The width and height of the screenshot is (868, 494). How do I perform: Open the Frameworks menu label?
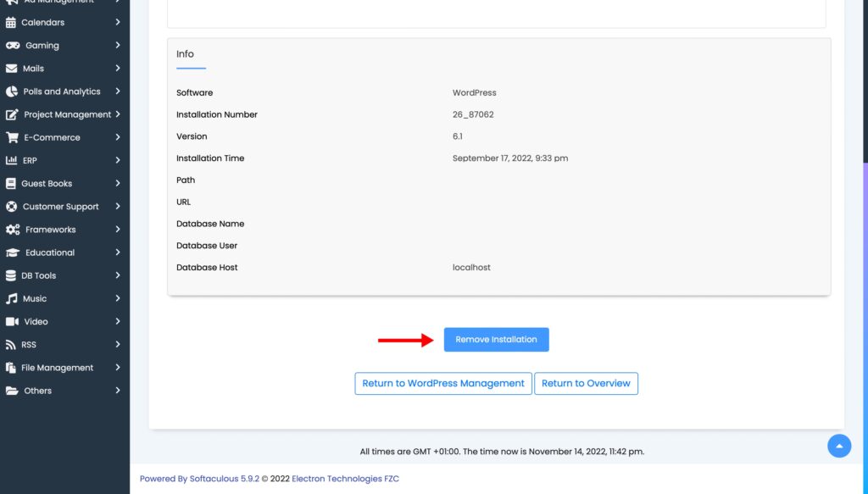50,230
